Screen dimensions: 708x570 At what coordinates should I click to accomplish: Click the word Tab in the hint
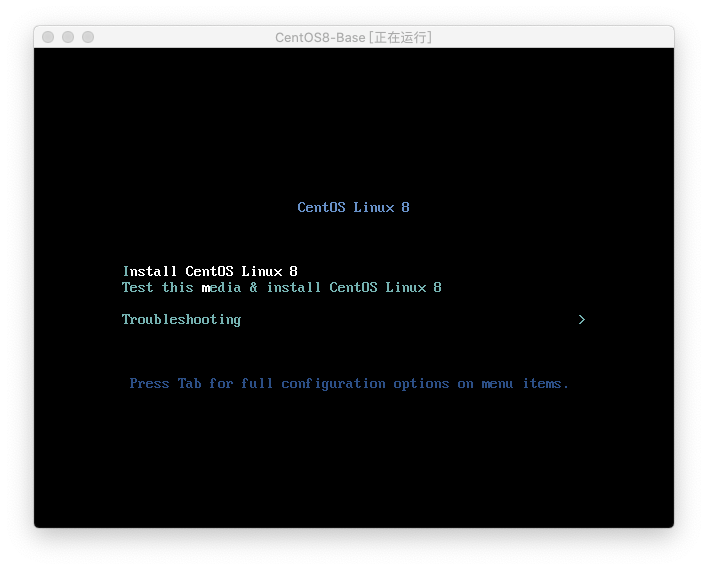coord(189,383)
